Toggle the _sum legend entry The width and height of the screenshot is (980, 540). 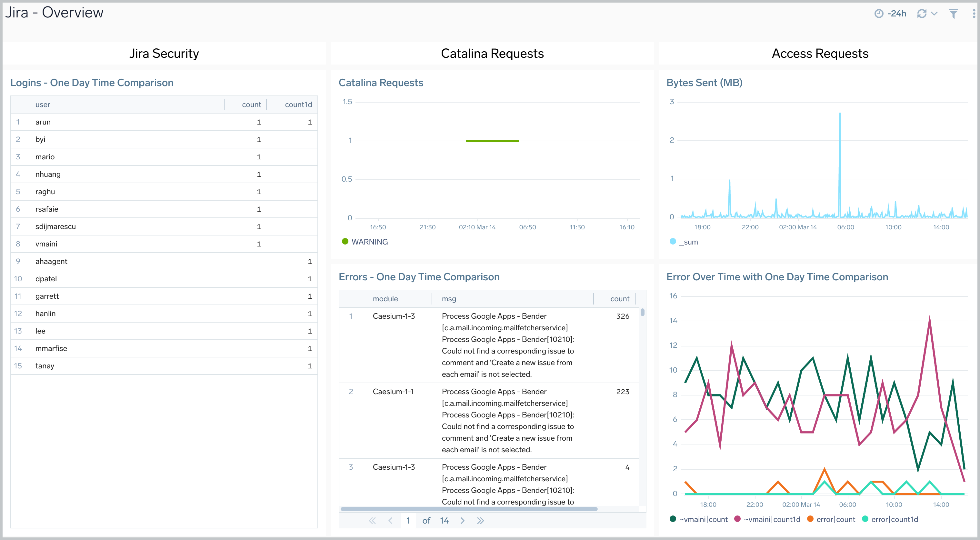point(684,242)
